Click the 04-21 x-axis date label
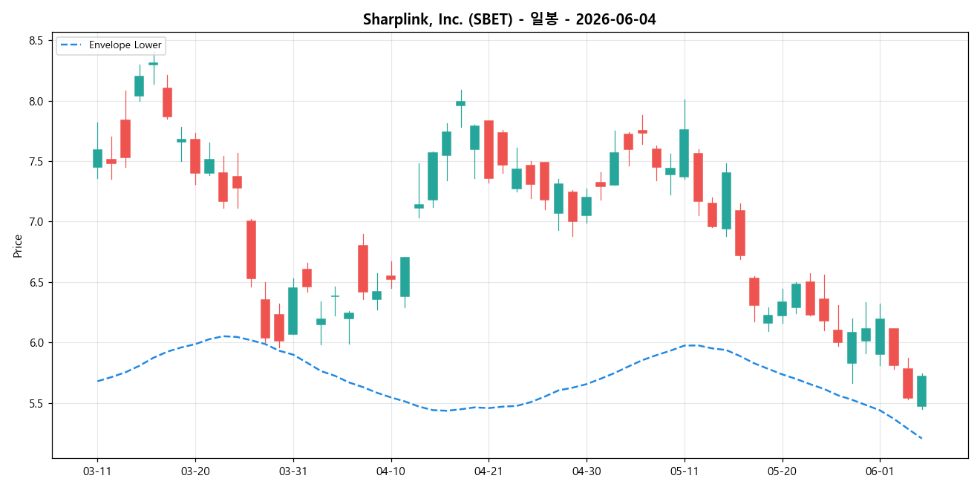This screenshot has width=980, height=490. 489,471
